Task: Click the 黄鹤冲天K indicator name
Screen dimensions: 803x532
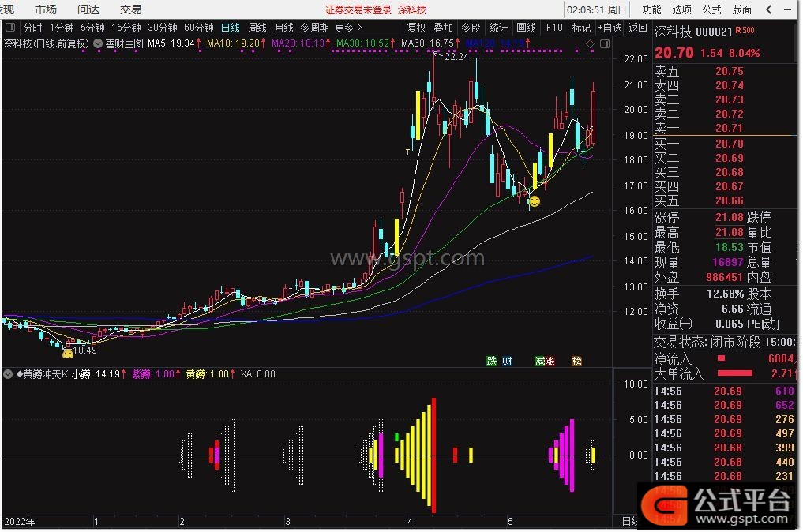Action: [x=46, y=374]
